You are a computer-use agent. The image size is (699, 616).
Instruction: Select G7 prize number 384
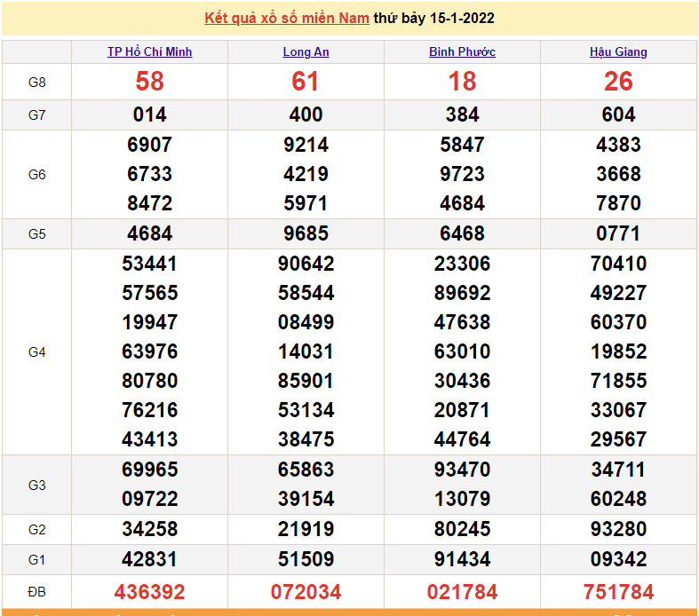click(462, 115)
